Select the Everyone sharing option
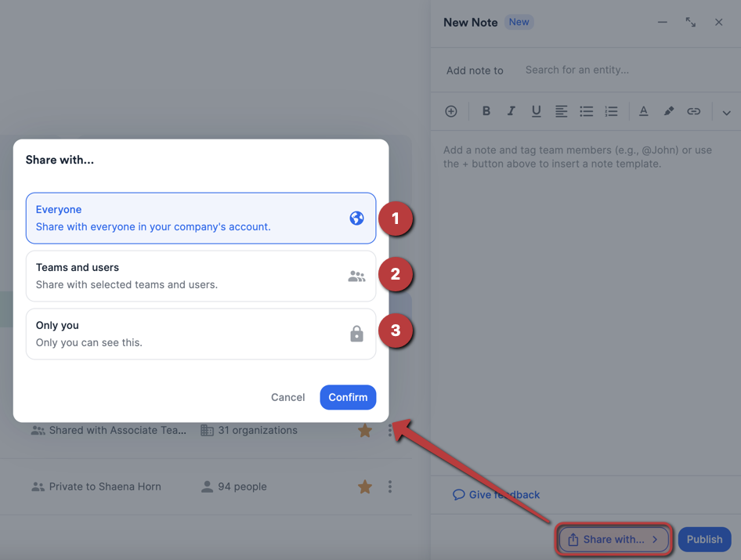This screenshot has height=560, width=741. pos(201,219)
